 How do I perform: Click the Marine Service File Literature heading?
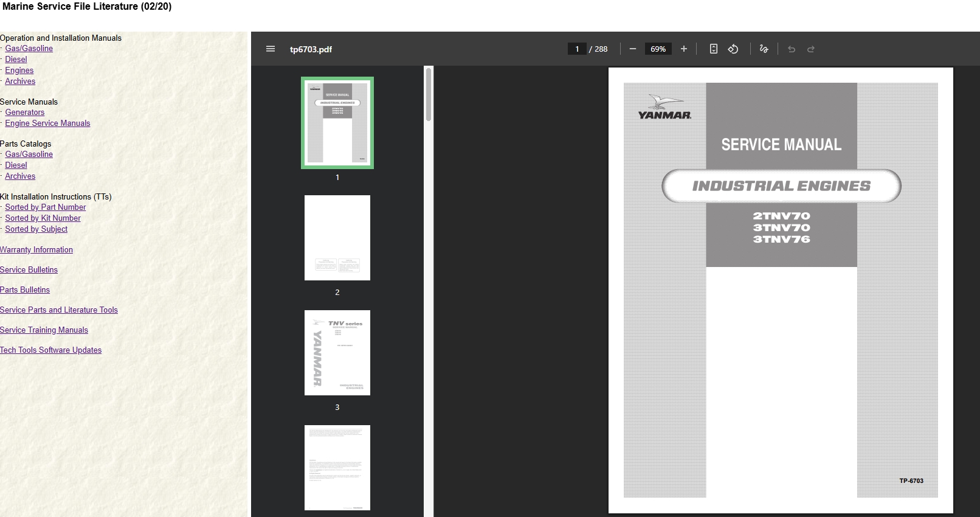[87, 7]
